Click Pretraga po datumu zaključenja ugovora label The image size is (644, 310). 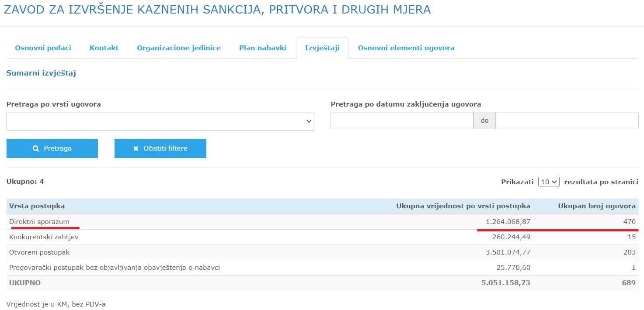(406, 104)
